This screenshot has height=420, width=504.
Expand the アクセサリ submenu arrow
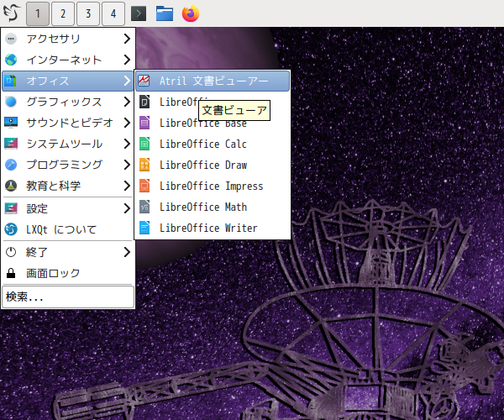(127, 39)
